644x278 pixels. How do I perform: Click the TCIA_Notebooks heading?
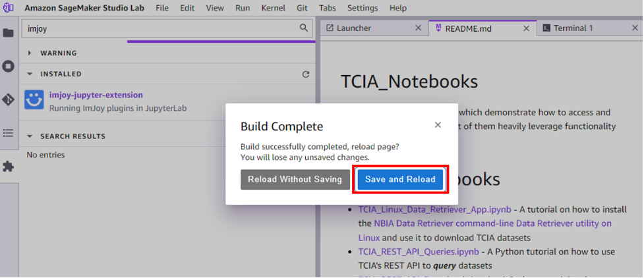[x=409, y=82]
